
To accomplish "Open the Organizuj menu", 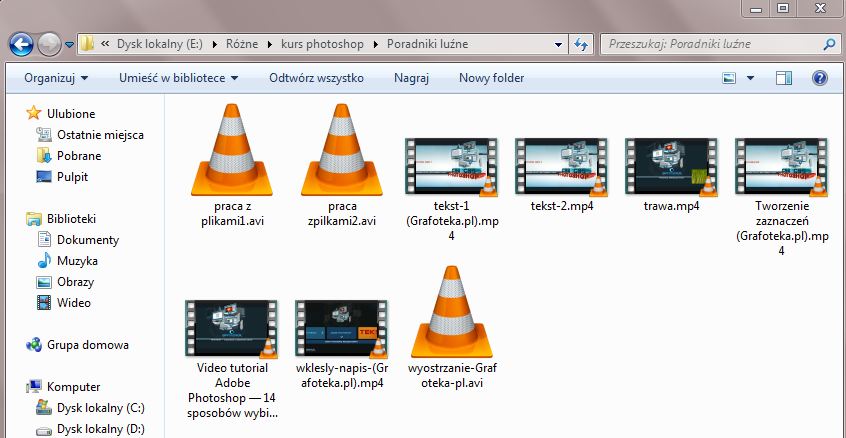I will coord(56,78).
